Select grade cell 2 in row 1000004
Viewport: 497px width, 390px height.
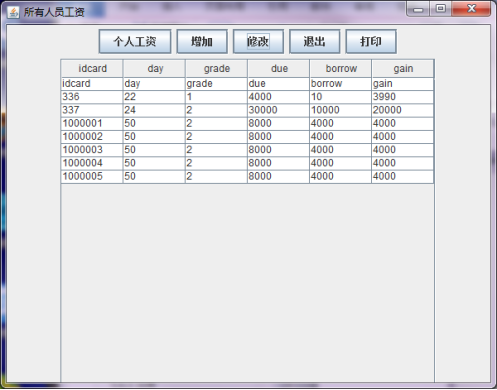(216, 163)
